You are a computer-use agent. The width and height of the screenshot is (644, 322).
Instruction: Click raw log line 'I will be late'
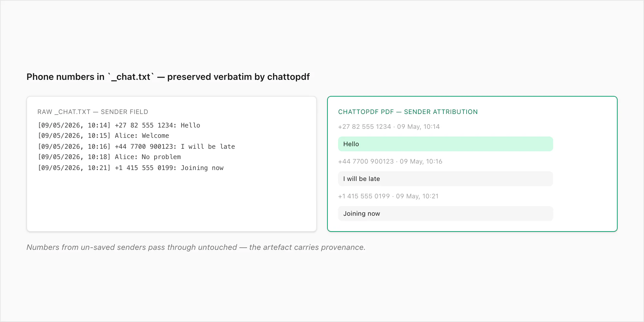click(136, 147)
